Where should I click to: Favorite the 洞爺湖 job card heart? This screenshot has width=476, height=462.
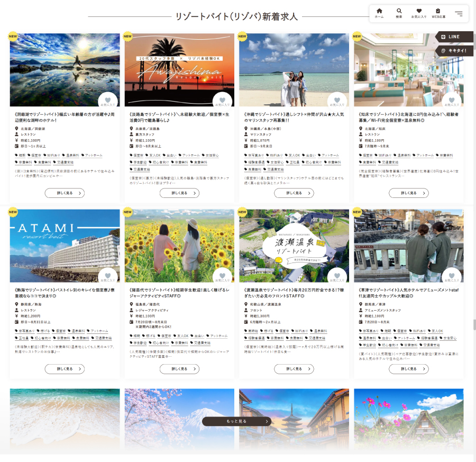(108, 101)
